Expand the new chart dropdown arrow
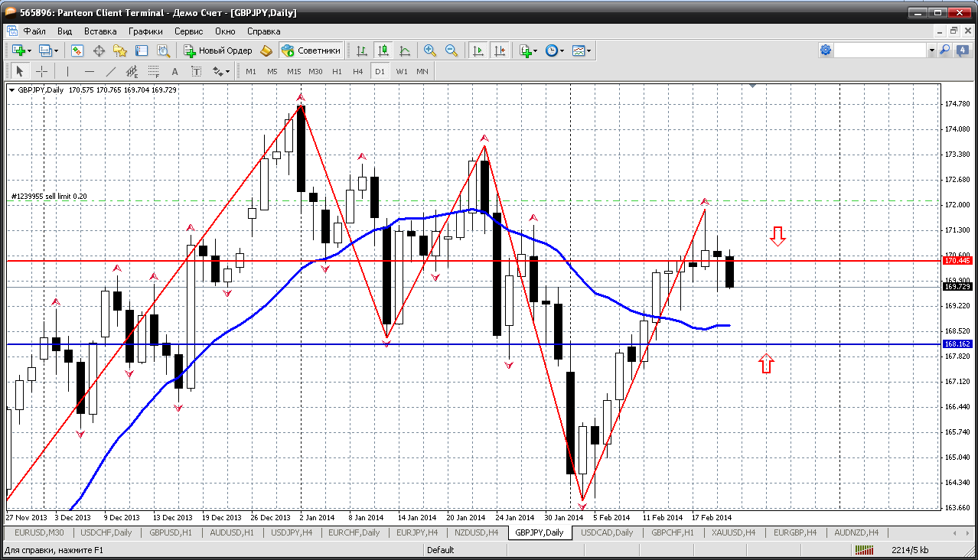The width and height of the screenshot is (978, 560). click(29, 50)
